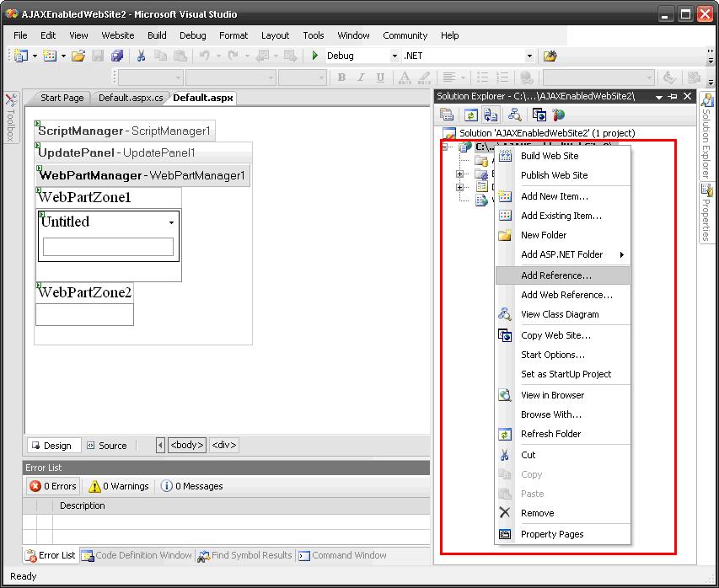The height and width of the screenshot is (588, 719).
Task: Open the Code Definition Window bottom tab
Action: (x=137, y=555)
